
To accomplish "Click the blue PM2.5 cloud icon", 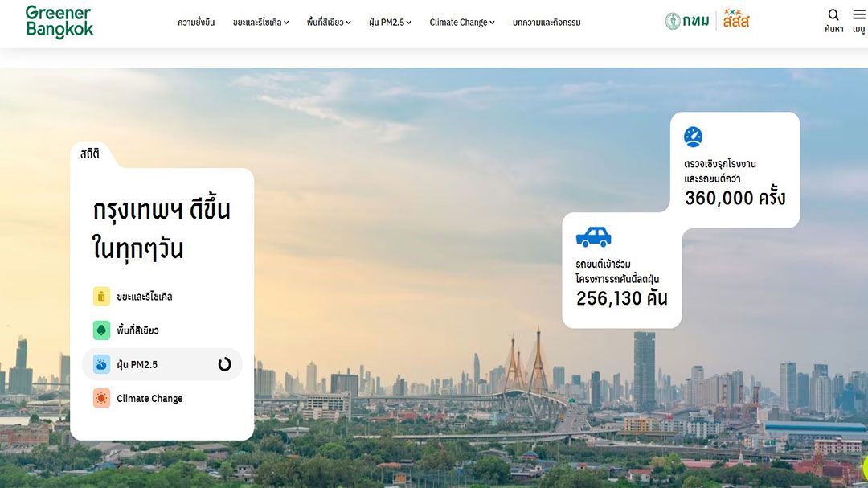I will 101,364.
